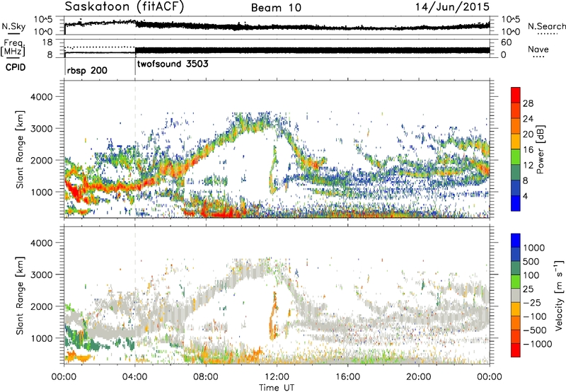Click the '60' Nave axis tick
Image resolution: width=566 pixels, height=392 pixels.
coord(507,42)
